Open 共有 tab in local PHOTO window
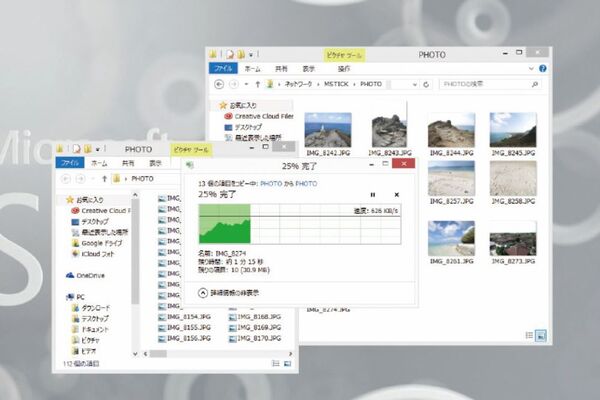This screenshot has width=600, height=400. coord(128,163)
